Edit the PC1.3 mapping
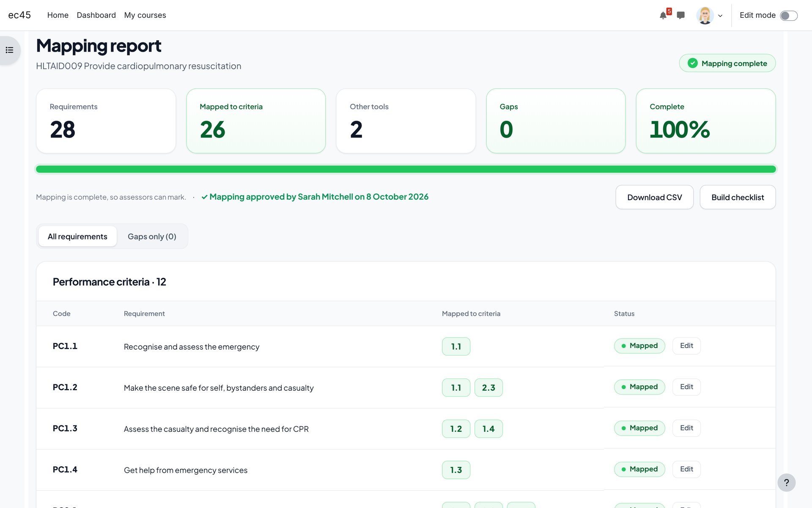 click(686, 428)
